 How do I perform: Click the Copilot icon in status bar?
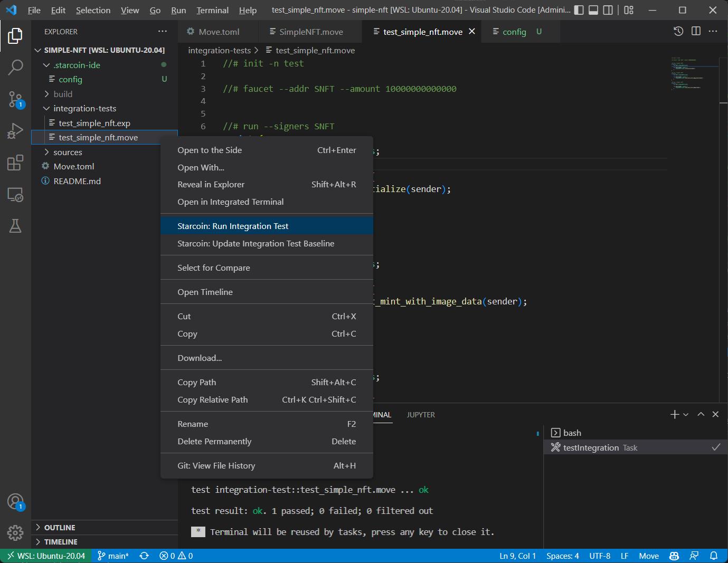[674, 556]
